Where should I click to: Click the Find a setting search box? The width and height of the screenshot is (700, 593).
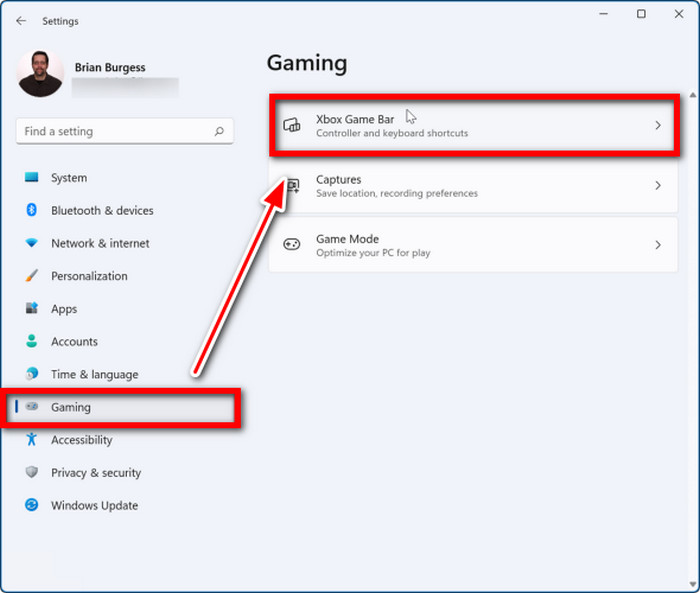[x=125, y=131]
